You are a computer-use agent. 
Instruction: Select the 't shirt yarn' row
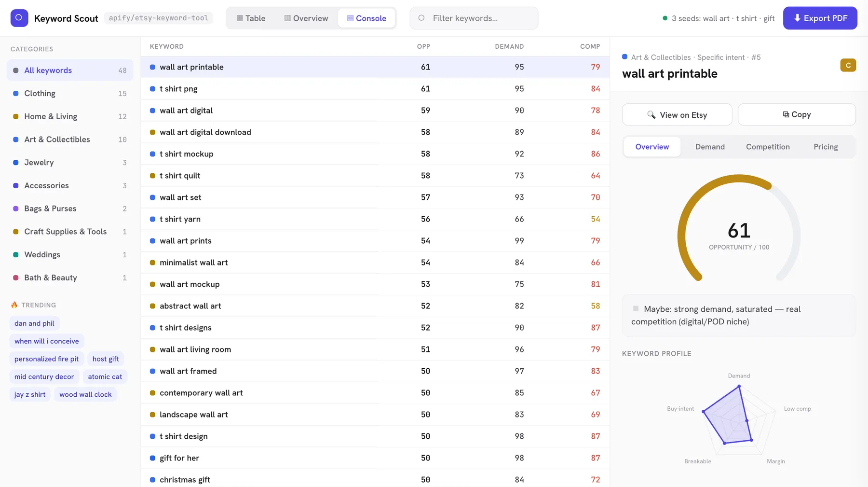(x=375, y=219)
